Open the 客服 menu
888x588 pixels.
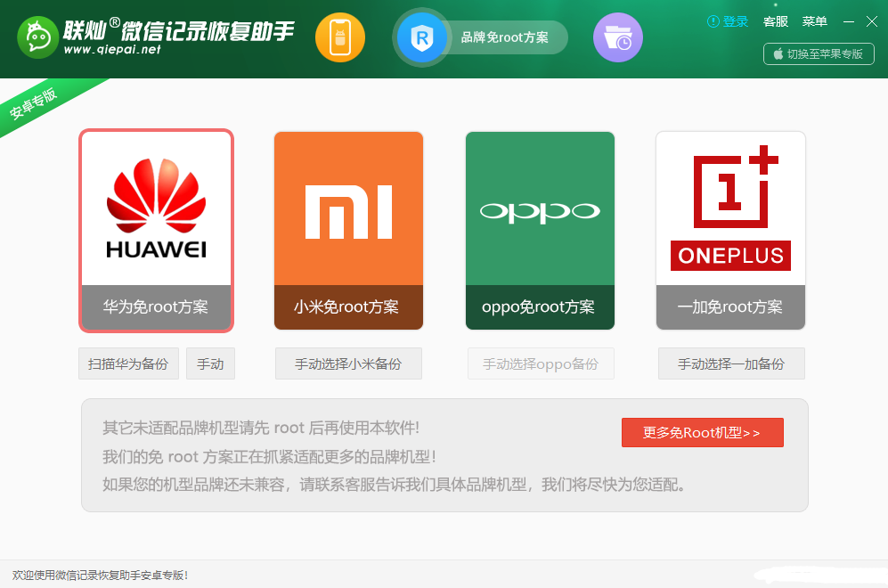775,21
